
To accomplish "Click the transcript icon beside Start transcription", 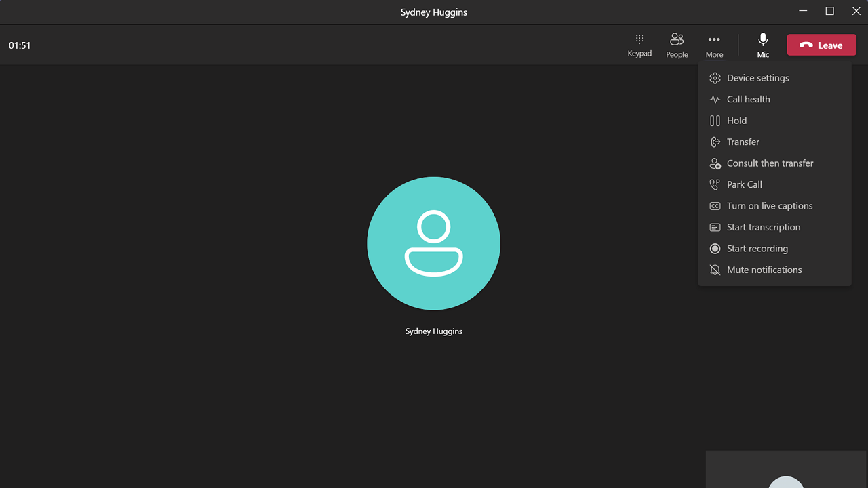I will tap(715, 227).
